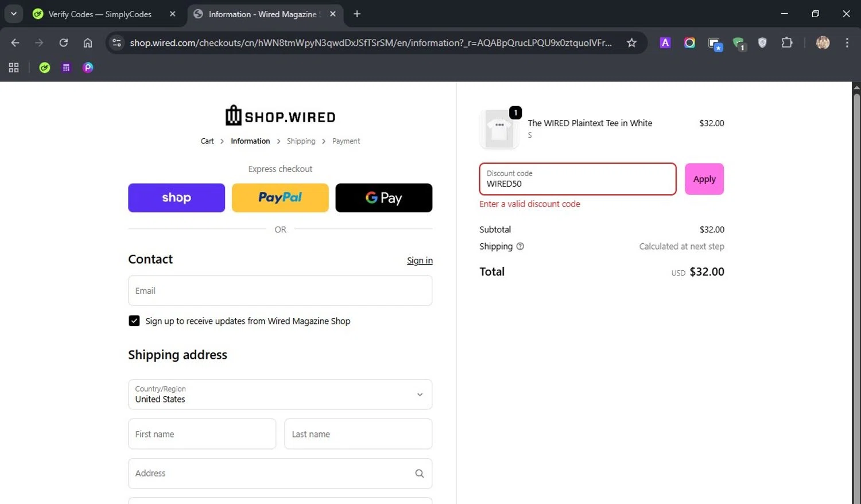Open a new browser tab
Viewport: 861px width, 504px height.
(x=357, y=14)
